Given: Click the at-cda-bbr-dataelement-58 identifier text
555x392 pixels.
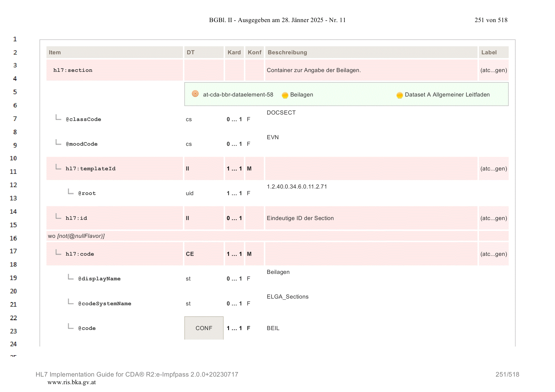Looking at the screenshot, I should coord(238,95).
